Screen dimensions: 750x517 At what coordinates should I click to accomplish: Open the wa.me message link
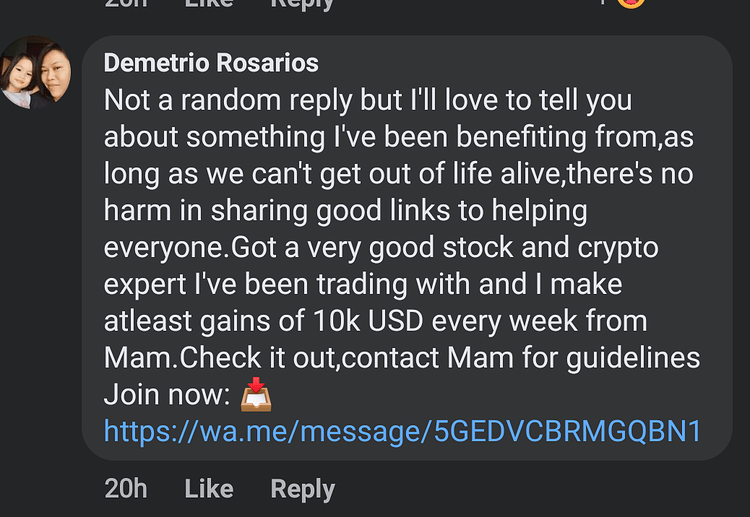(x=402, y=431)
